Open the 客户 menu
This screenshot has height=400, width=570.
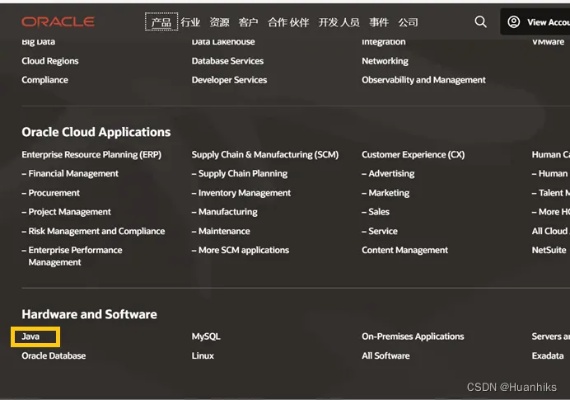pos(248,22)
